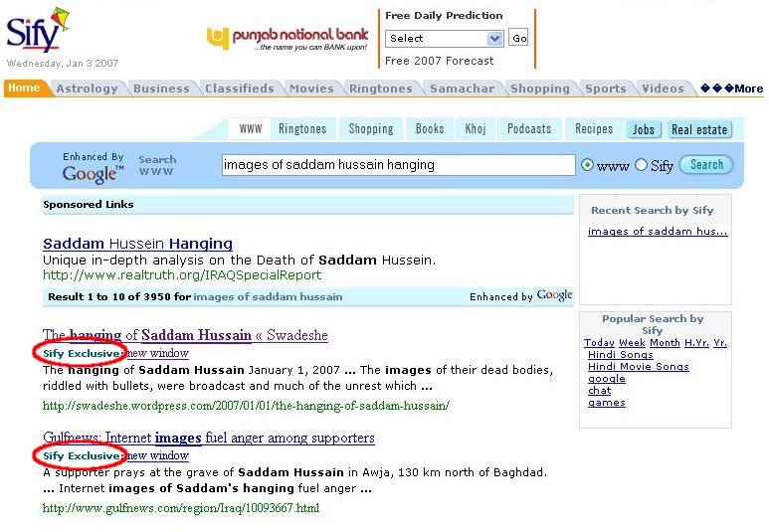
Task: Select the Jobs search tab
Action: coord(644,129)
